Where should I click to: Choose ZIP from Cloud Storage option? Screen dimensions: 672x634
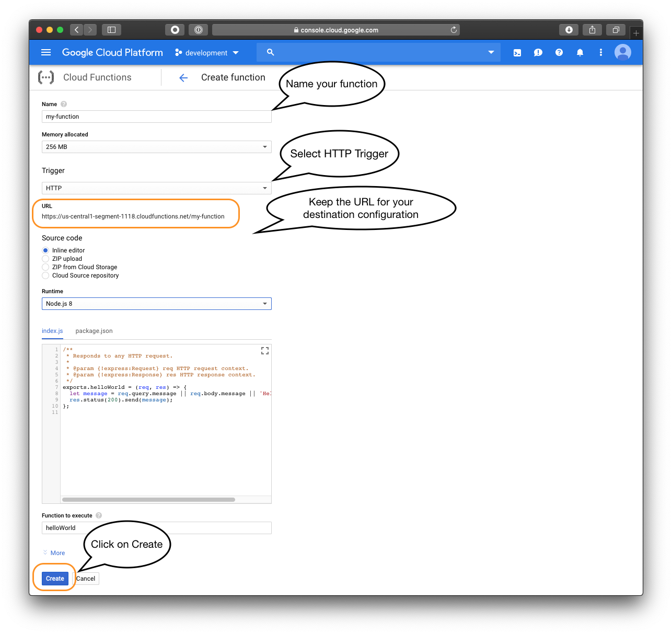[46, 267]
